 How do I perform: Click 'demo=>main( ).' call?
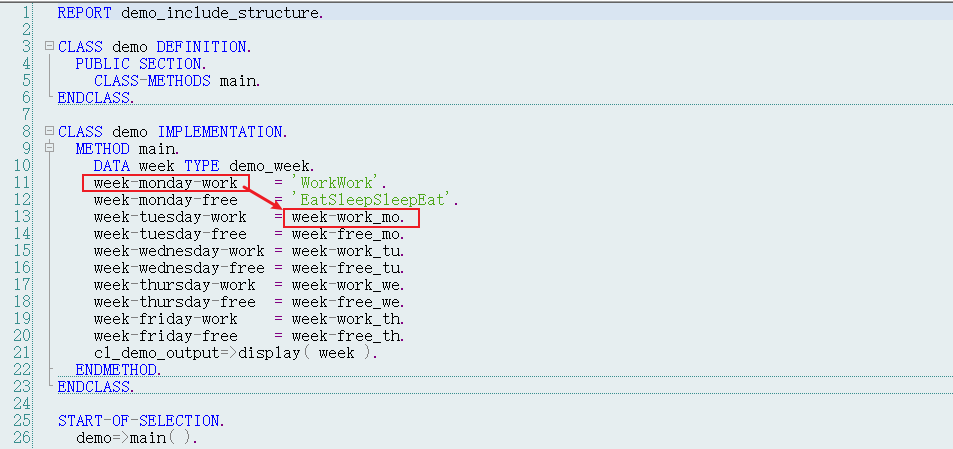137,437
